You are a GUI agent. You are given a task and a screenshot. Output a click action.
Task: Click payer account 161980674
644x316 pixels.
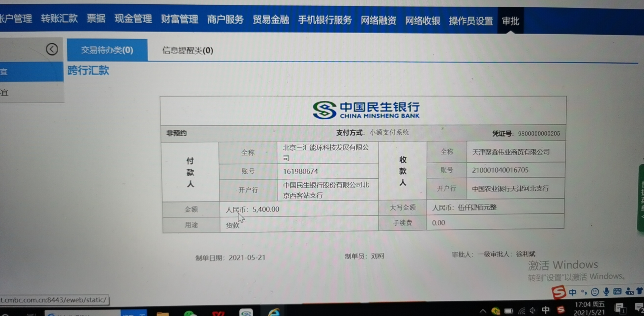coord(301,171)
